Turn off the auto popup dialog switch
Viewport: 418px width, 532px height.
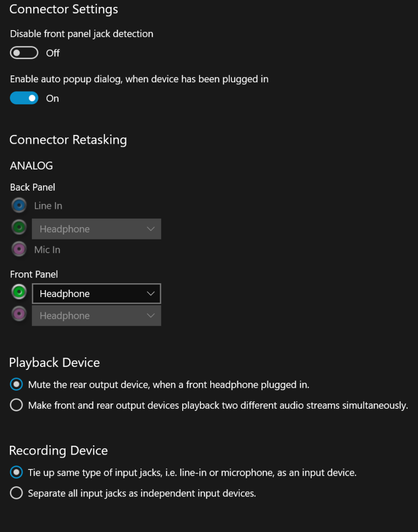tap(24, 98)
